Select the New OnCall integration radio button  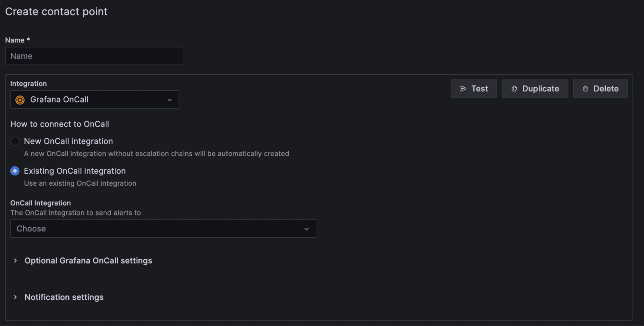[x=15, y=141]
